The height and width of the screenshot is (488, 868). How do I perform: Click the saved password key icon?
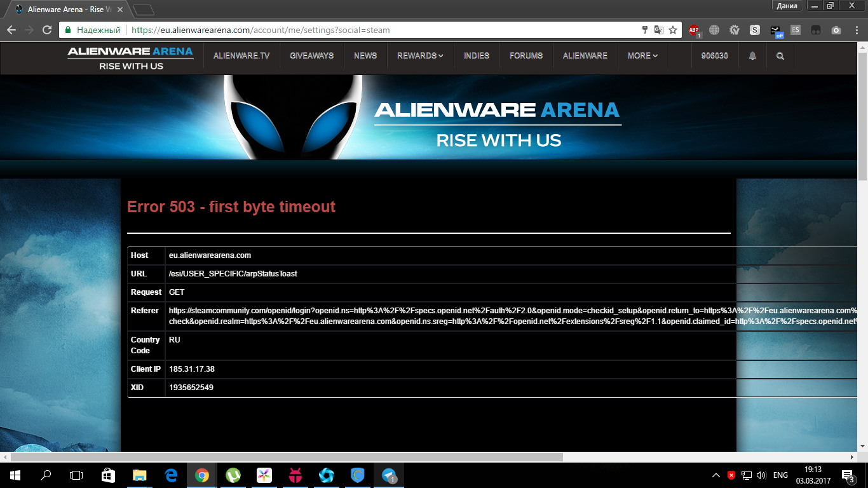pos(644,30)
